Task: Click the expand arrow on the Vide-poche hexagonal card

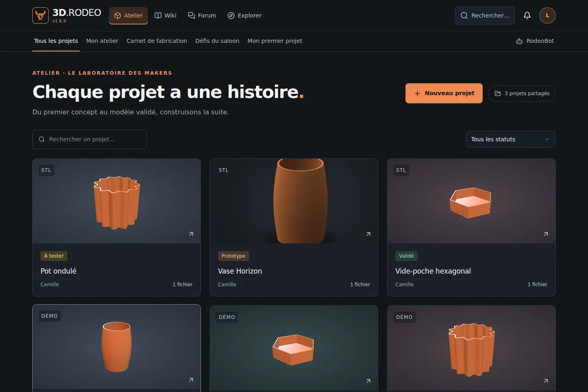Action: [x=546, y=234]
